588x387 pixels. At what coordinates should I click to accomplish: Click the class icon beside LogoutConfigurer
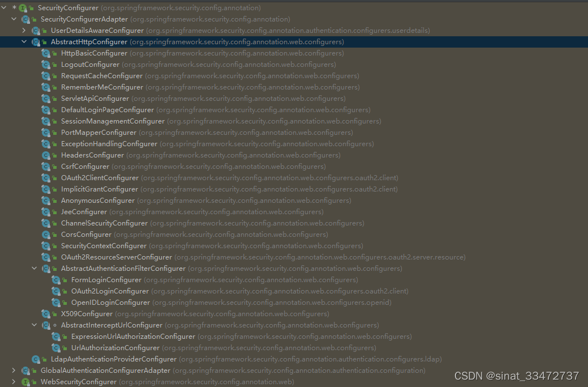click(45, 64)
